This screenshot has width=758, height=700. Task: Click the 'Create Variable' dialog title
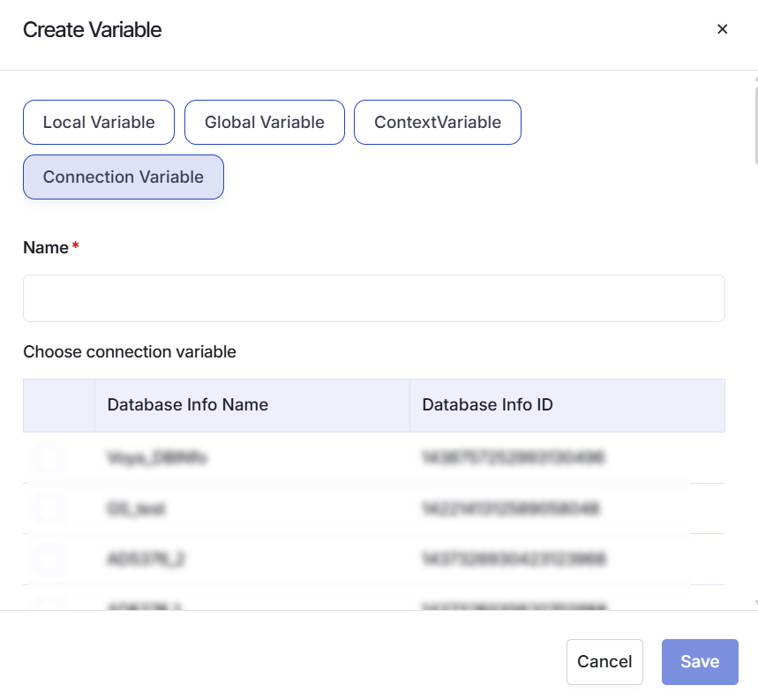93,30
